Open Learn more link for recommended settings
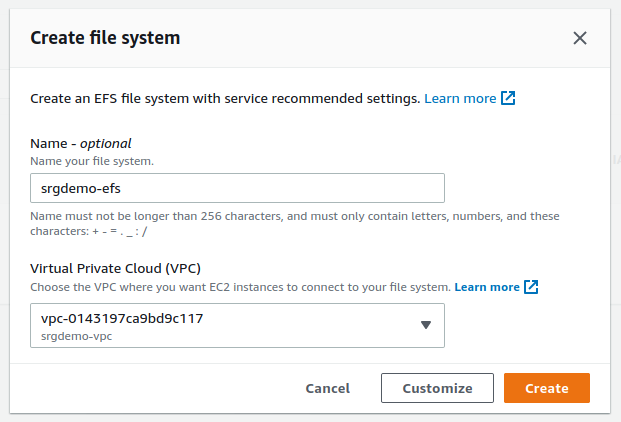Screen dimensions: 621x422 click(x=460, y=99)
